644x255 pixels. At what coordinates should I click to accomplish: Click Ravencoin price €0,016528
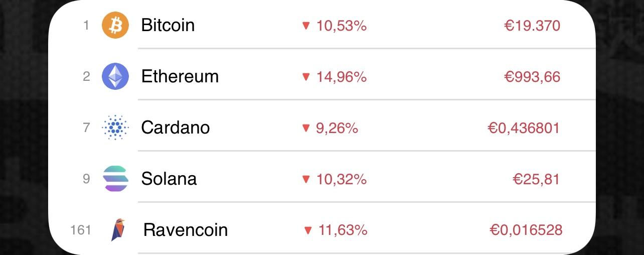pos(526,230)
